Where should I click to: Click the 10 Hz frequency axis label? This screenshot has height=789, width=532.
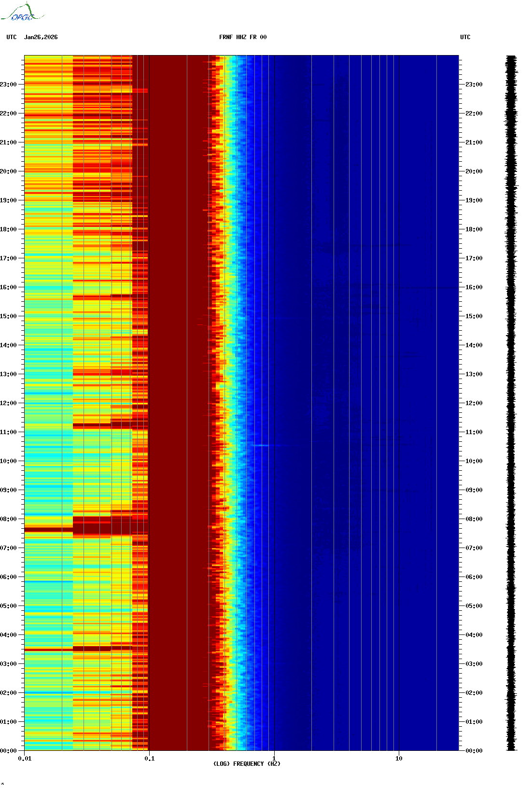(399, 759)
